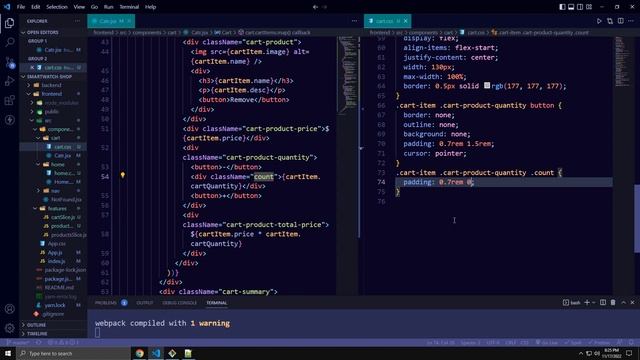Open the Manage gear menu

(9, 328)
